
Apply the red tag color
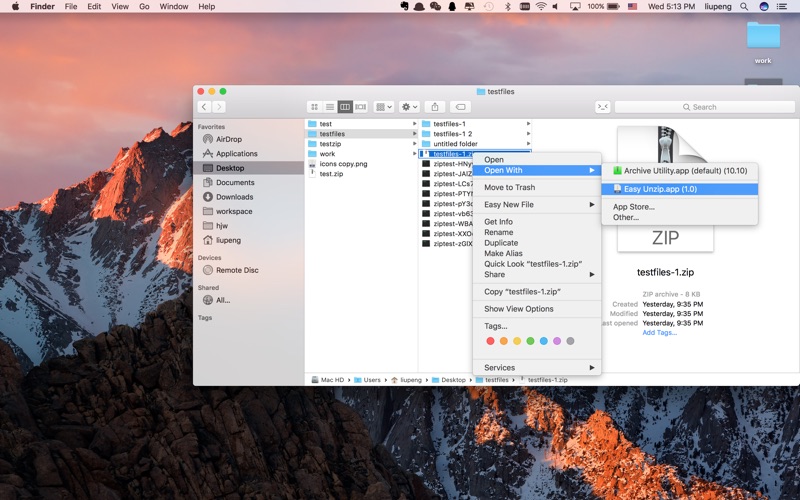click(490, 341)
